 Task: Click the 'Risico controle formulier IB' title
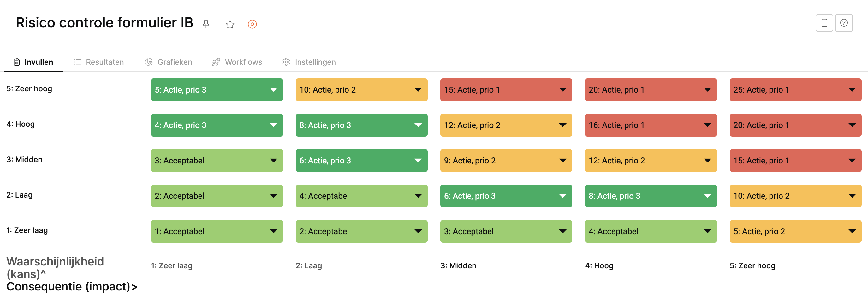(x=104, y=23)
